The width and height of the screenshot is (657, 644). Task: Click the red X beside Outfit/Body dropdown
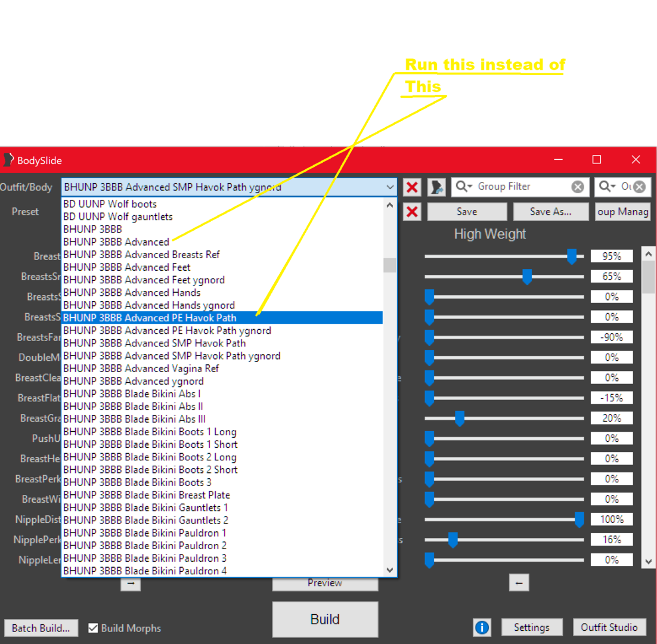coord(412,187)
